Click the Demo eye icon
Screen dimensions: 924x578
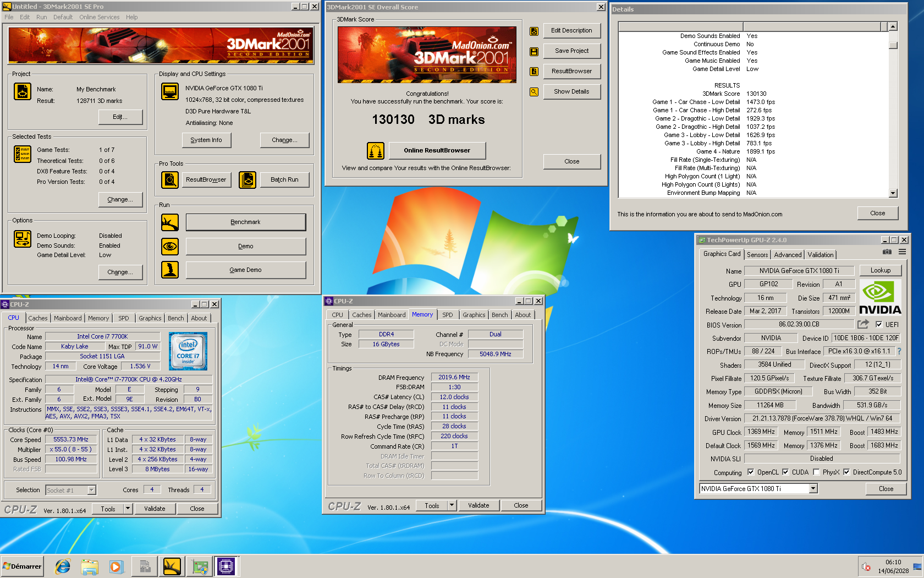point(170,246)
